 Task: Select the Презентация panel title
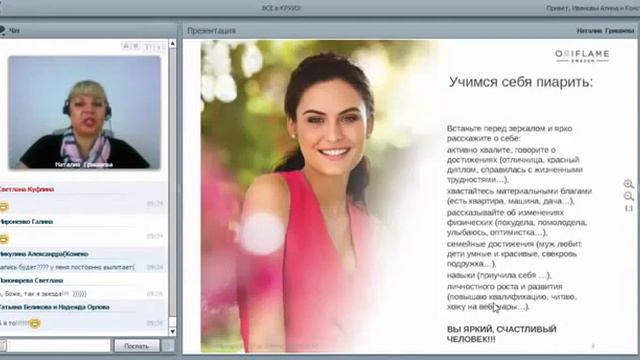[211, 31]
